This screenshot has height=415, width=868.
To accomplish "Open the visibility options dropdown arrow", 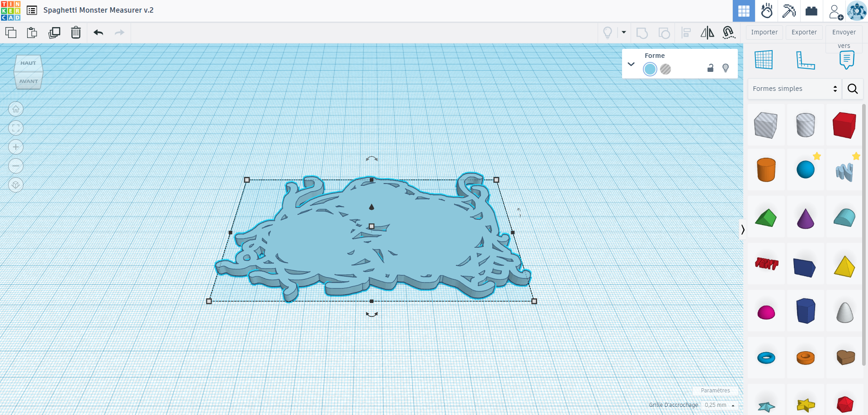I will (x=624, y=32).
